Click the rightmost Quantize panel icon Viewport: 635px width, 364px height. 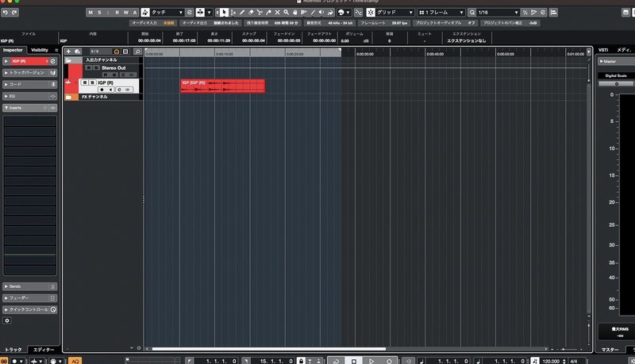[543, 13]
